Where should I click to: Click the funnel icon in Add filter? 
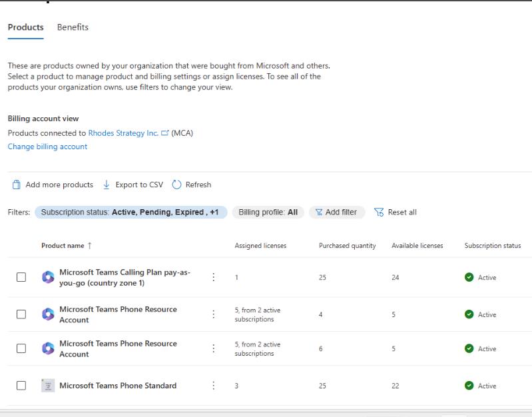coord(318,212)
